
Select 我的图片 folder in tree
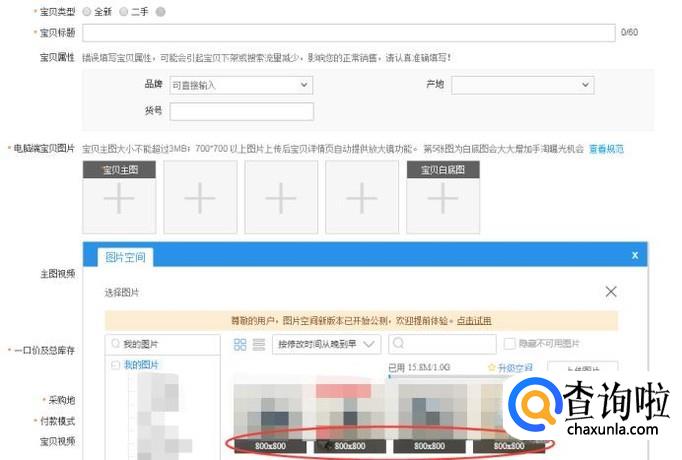[140, 365]
